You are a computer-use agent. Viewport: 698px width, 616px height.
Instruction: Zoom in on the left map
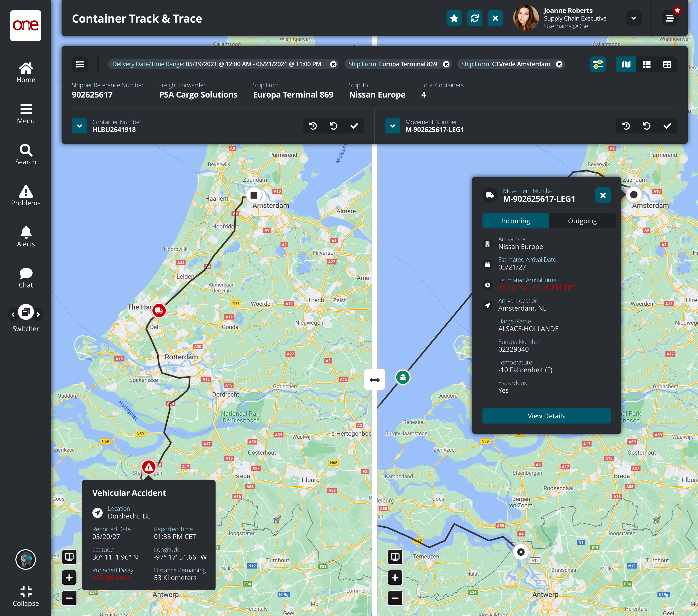pos(69,577)
